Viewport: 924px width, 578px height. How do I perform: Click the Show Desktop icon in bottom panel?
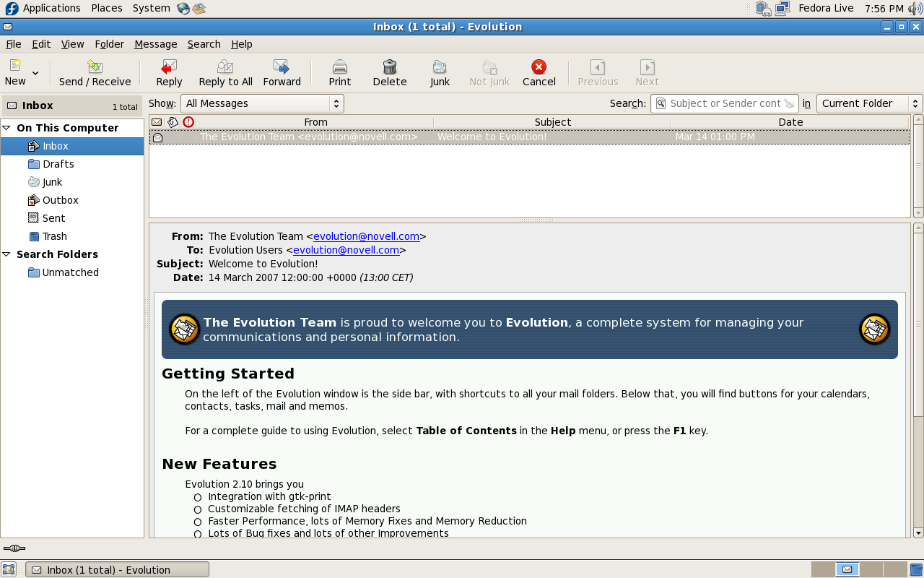point(9,569)
